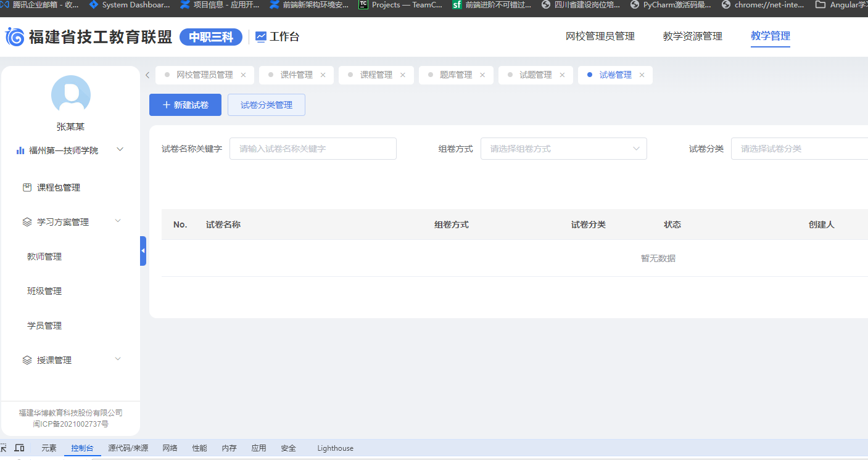
Task: Open the DevTools 内存 tab
Action: (x=229, y=448)
